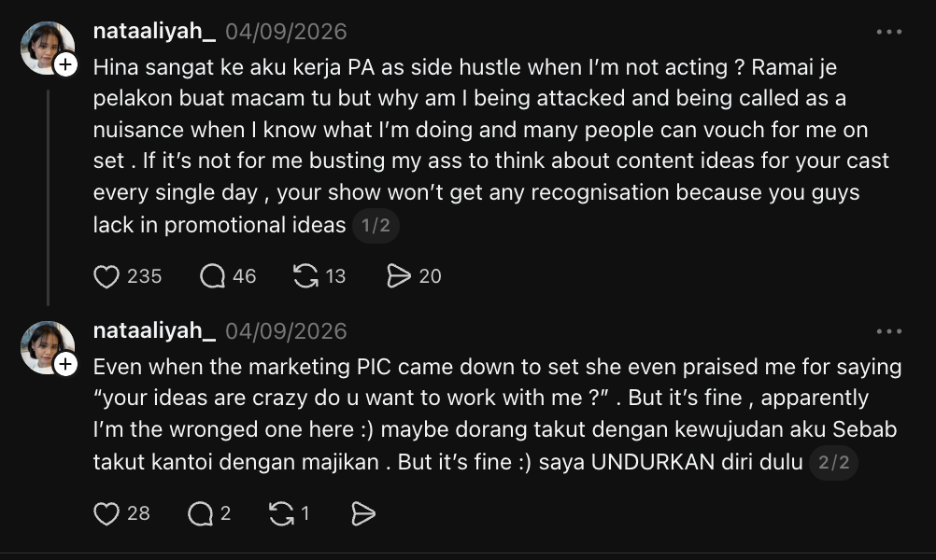Follow nataaliyah_ using the first avatar plus badge
This screenshot has height=560, width=936.
[x=65, y=64]
